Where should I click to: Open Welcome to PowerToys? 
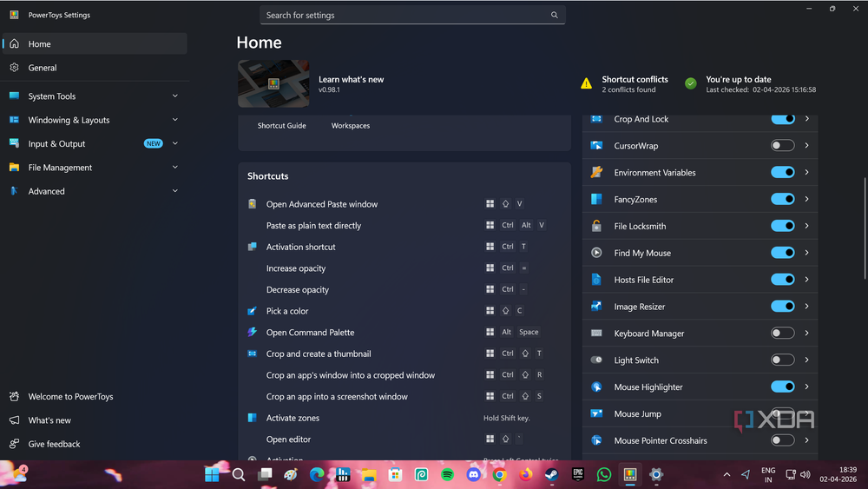[95, 397]
